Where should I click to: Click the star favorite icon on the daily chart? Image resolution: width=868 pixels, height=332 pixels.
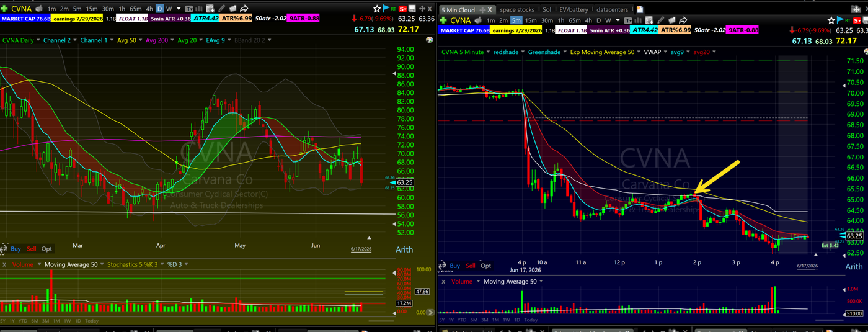pos(376,9)
